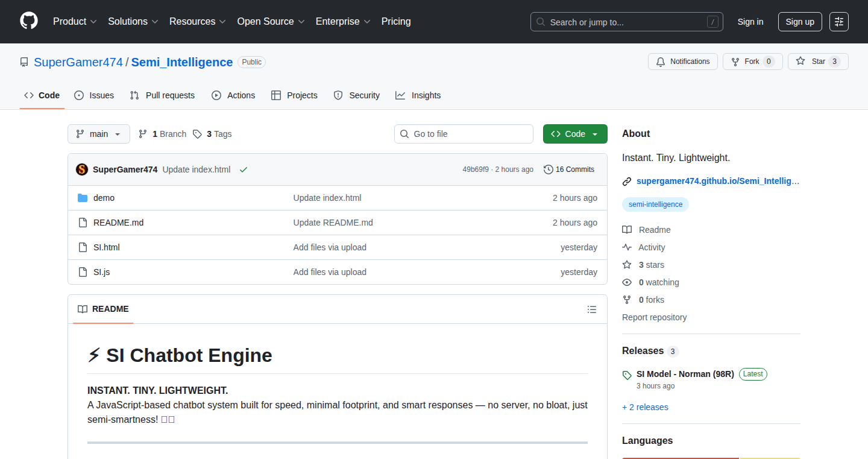Open the accessibility settings icon in the header
868x459 pixels.
(839, 22)
